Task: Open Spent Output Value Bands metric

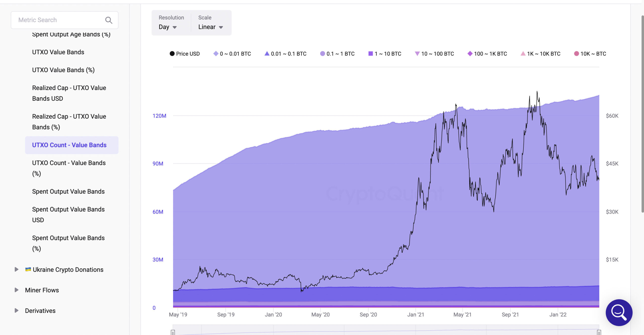Action: tap(68, 192)
